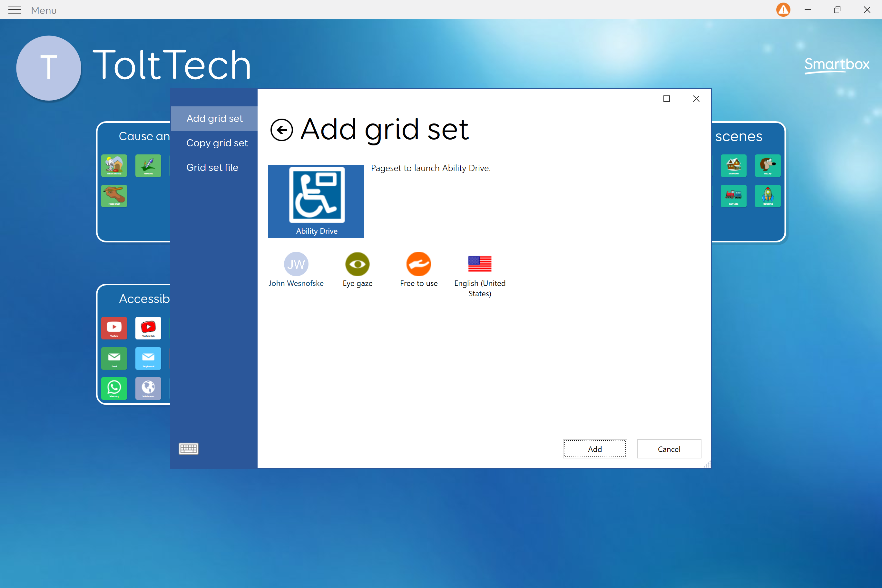Open the on-screen keyboard icon
This screenshot has width=882, height=588.
(188, 448)
